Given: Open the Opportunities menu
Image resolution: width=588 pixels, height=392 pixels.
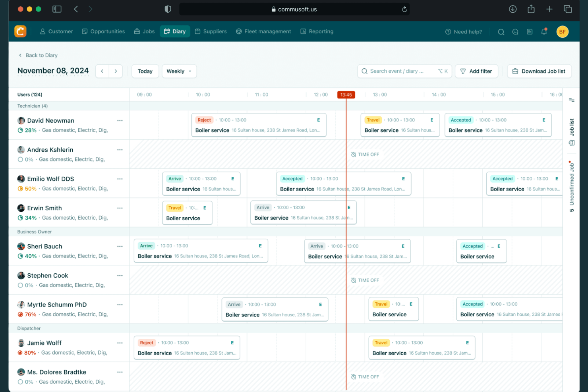Looking at the screenshot, I should [103, 31].
